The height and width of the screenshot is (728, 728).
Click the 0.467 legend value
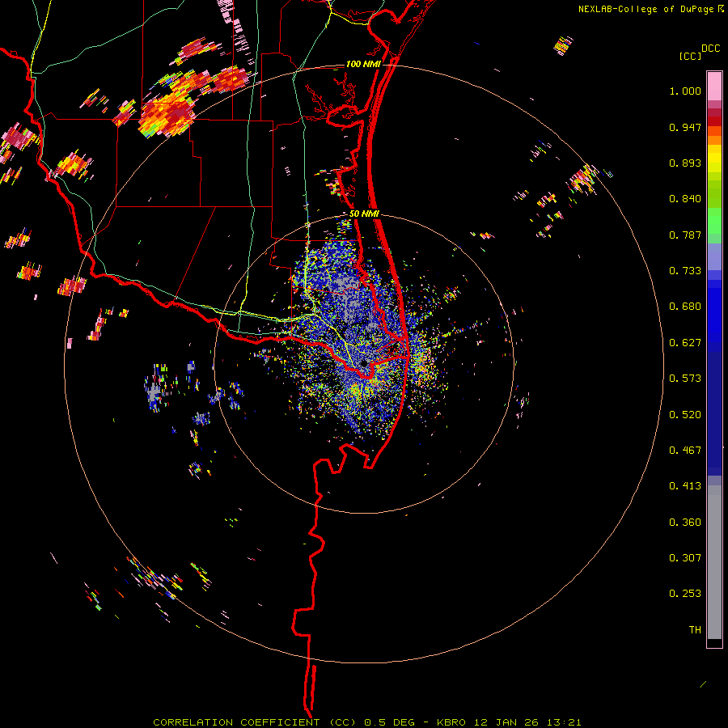685,451
